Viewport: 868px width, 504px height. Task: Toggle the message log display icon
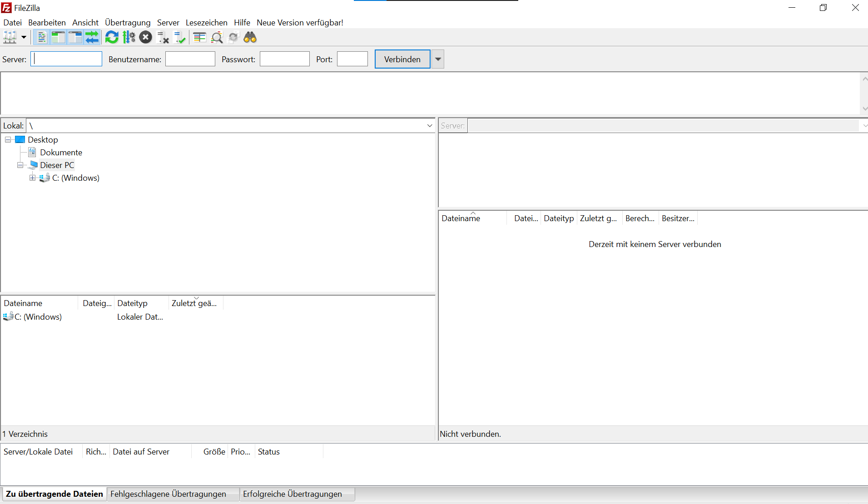42,37
